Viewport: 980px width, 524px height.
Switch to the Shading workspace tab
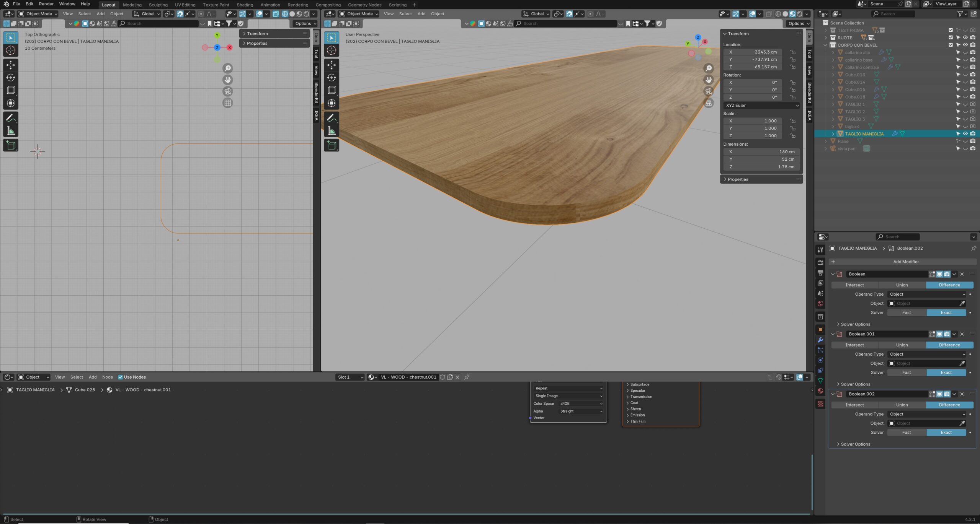[245, 5]
